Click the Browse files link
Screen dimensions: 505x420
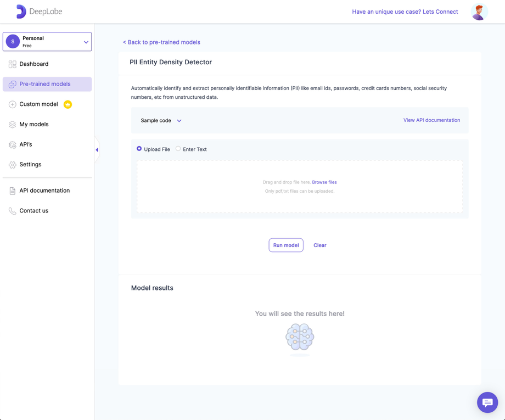tap(324, 182)
